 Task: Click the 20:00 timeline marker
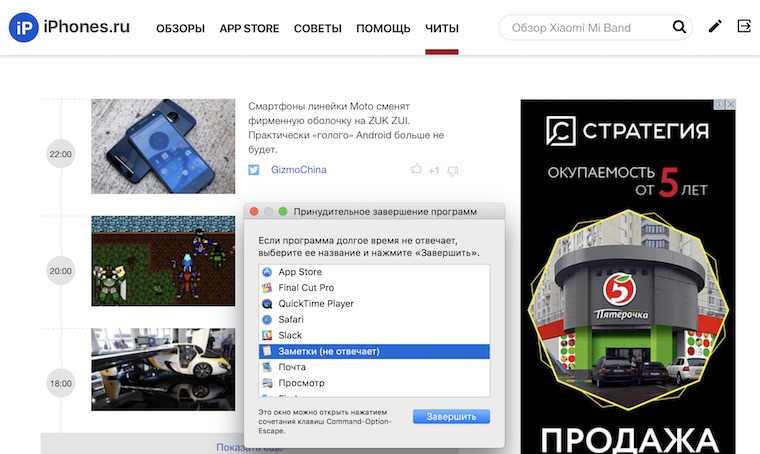[61, 271]
